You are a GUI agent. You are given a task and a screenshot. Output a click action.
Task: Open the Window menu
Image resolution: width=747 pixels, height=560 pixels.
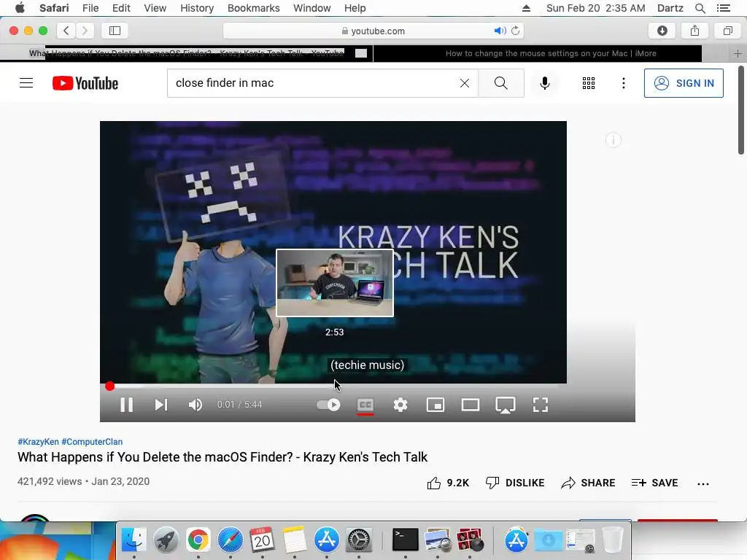pos(311,8)
